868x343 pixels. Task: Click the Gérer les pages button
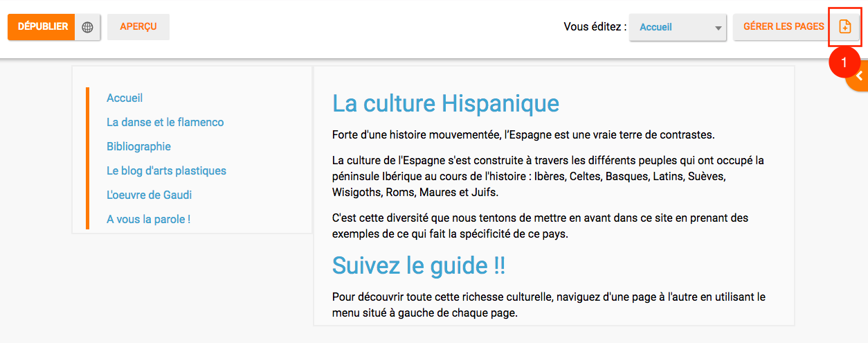click(x=783, y=27)
